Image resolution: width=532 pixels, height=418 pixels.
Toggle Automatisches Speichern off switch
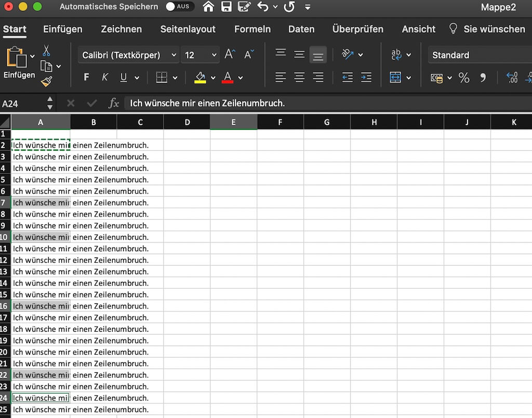[x=180, y=7]
